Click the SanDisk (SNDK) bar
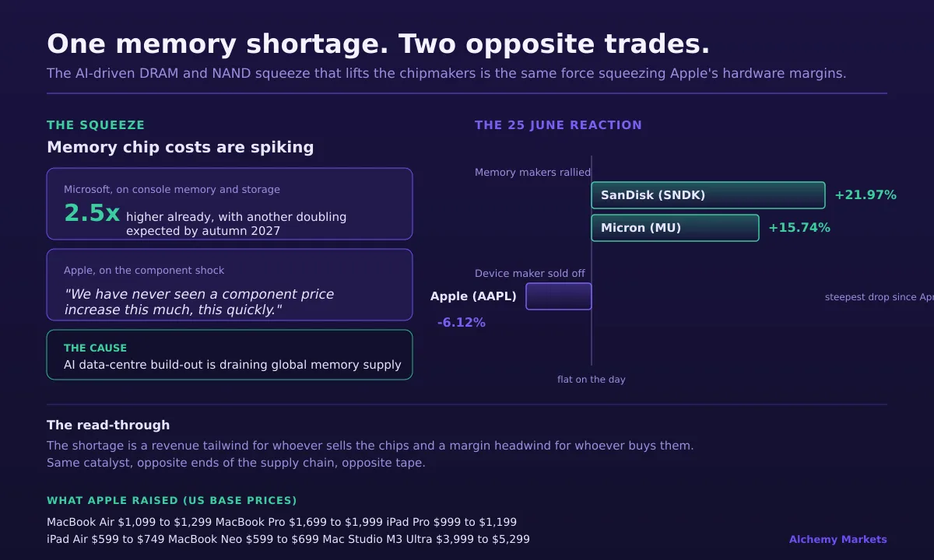Screen dimensions: 934x560 coord(708,195)
